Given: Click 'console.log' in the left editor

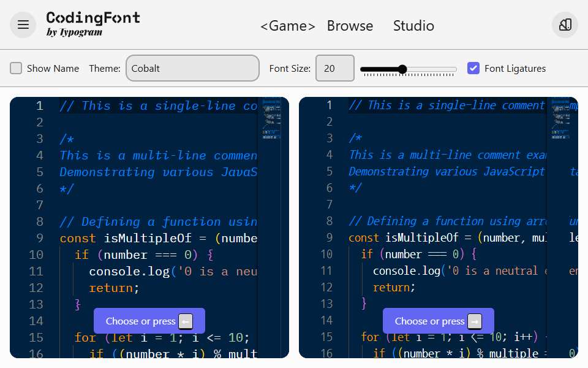Looking at the screenshot, I should pyautogui.click(x=129, y=271).
